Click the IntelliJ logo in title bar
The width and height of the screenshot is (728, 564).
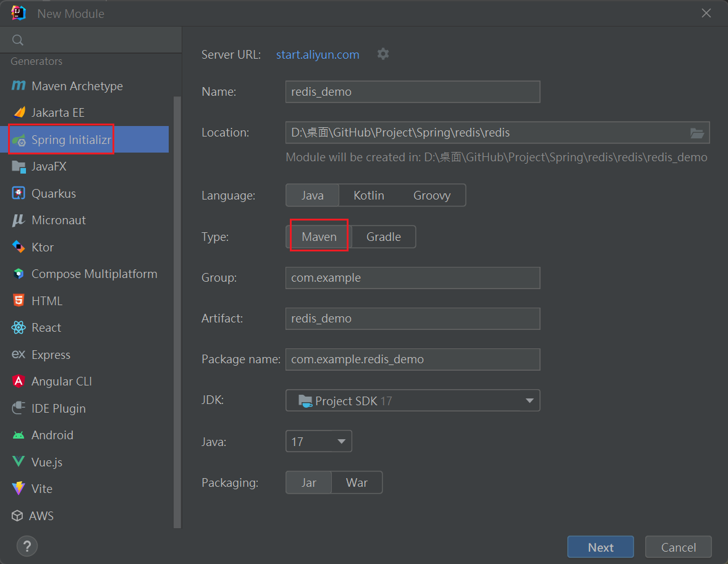19,13
